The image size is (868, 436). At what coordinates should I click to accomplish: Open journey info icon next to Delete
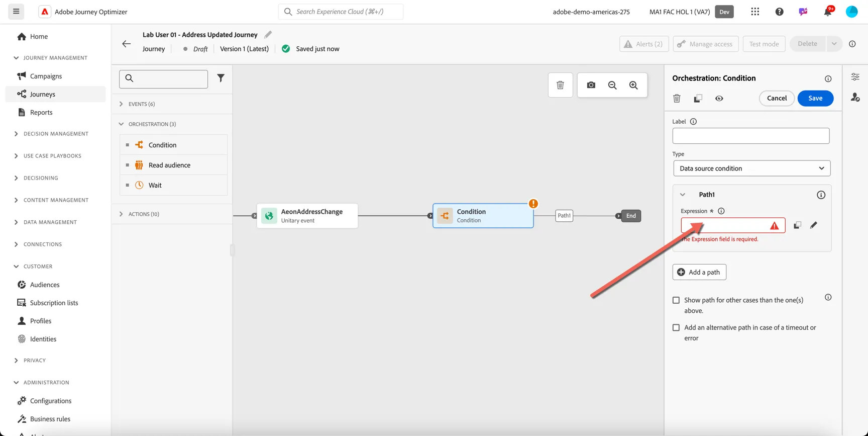pyautogui.click(x=852, y=44)
